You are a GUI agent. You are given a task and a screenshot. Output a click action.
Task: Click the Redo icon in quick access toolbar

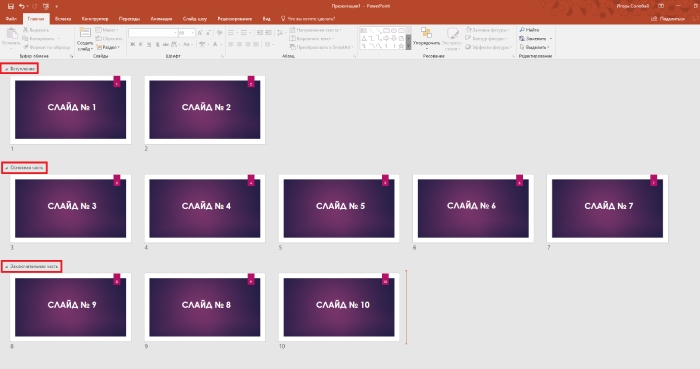pyautogui.click(x=34, y=6)
